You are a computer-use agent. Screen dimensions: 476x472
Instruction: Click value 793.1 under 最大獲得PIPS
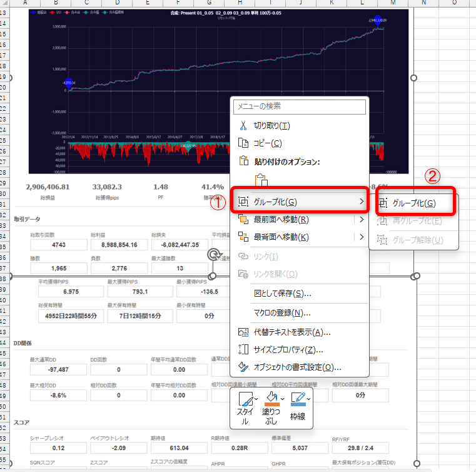pos(140,292)
